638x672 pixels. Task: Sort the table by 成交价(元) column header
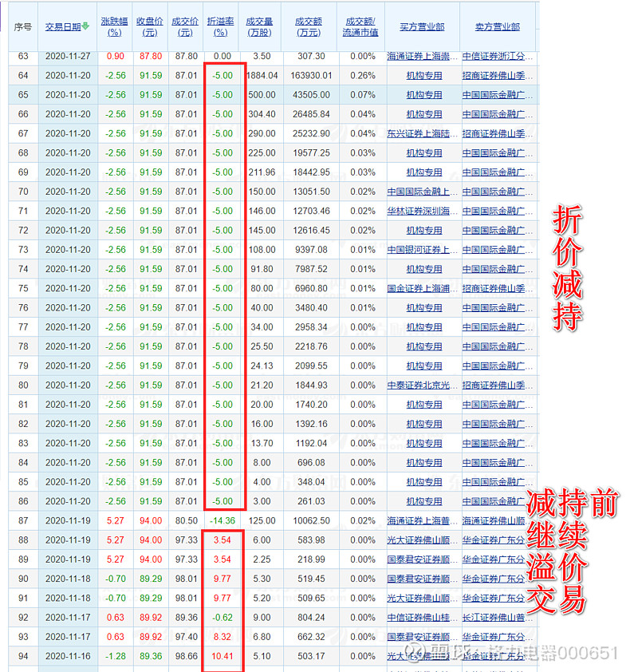(x=185, y=25)
